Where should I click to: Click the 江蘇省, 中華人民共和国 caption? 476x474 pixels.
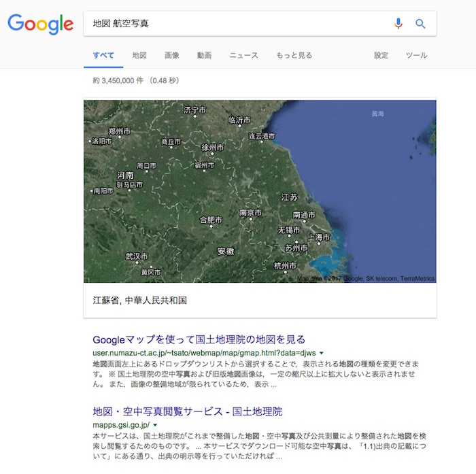139,300
